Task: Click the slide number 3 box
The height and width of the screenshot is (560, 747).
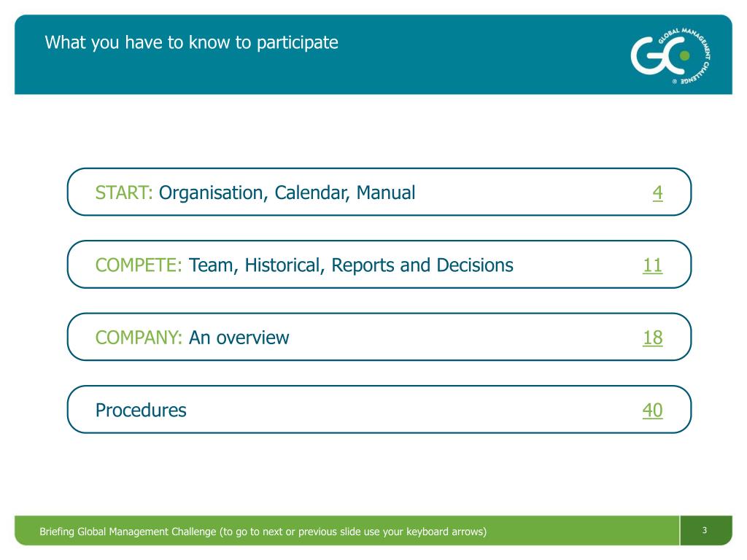Action: [x=705, y=530]
